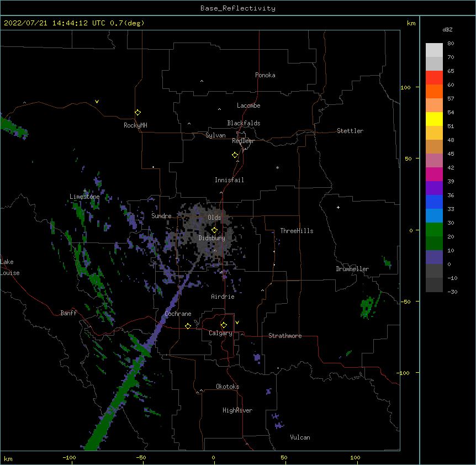The image size is (476, 465).
Task: Pick the yellow 54 dBZ legend swatch
Action: pos(434,119)
